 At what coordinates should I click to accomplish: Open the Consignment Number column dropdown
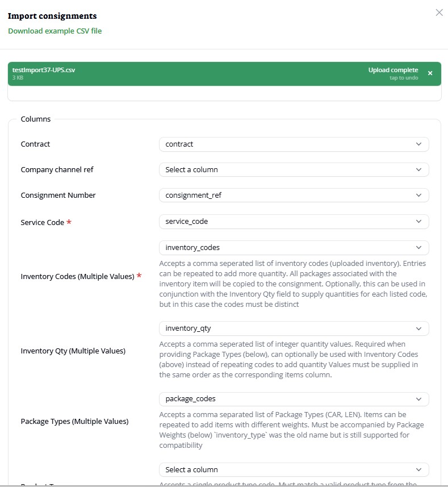coord(294,195)
